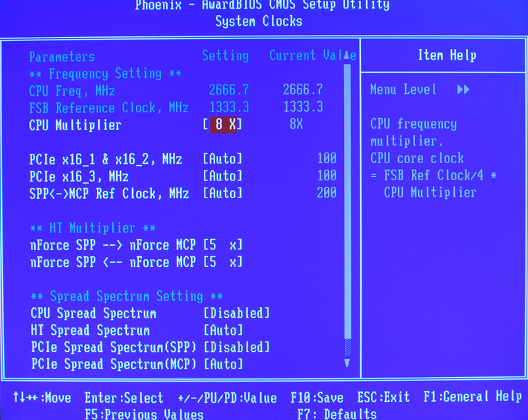Click the FSB Reference Clock, MHz label
This screenshot has height=420, width=528.
[x=109, y=108]
